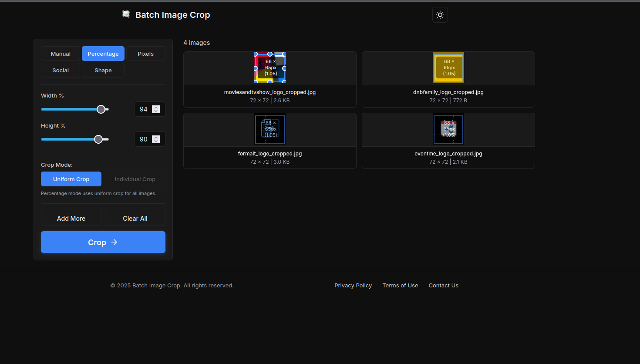The image size is (640, 364).
Task: Open the Privacy Policy link
Action: [x=353, y=286]
